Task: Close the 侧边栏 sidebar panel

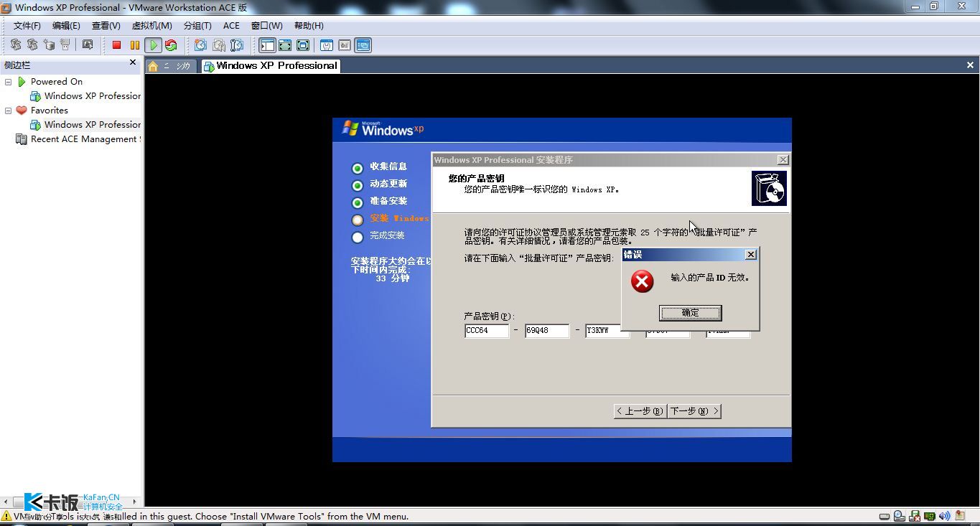Action: [133, 63]
